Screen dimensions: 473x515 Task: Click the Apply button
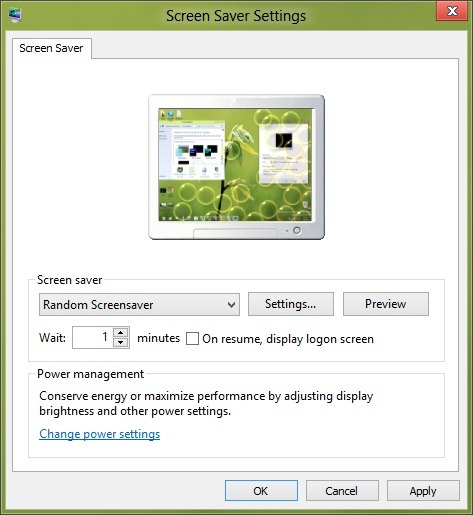(423, 491)
